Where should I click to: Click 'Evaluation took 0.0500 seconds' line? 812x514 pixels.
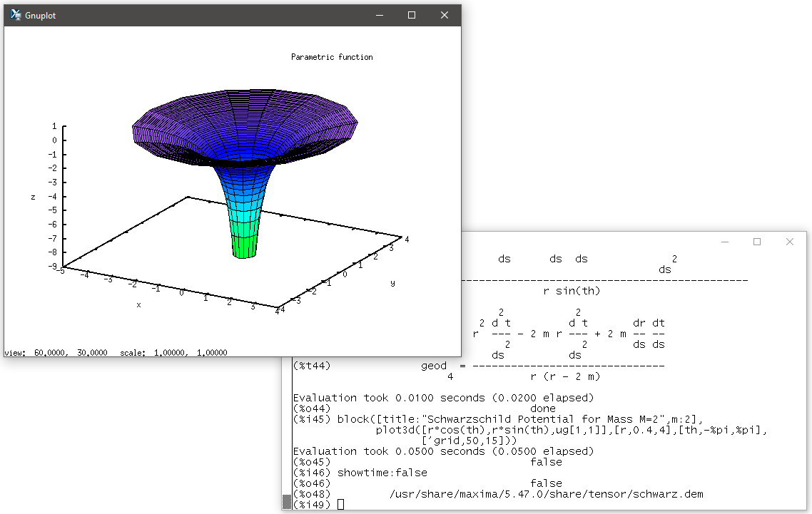coord(443,451)
